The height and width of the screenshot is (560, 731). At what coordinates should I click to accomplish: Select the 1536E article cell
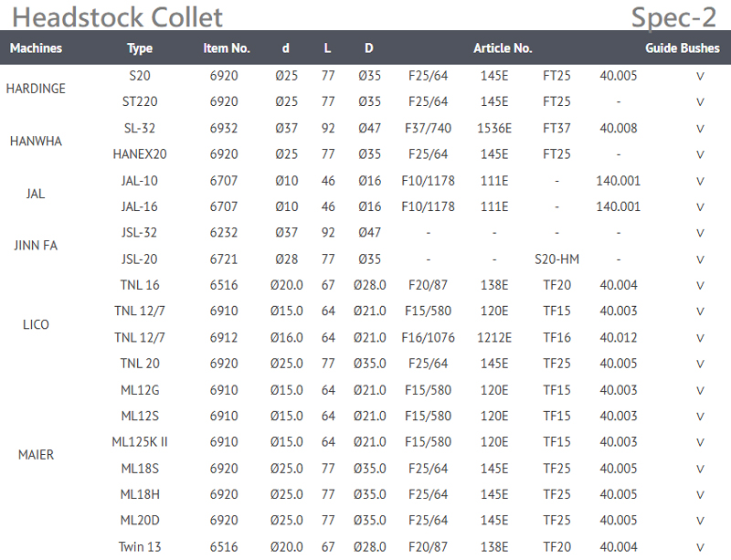[x=494, y=129]
